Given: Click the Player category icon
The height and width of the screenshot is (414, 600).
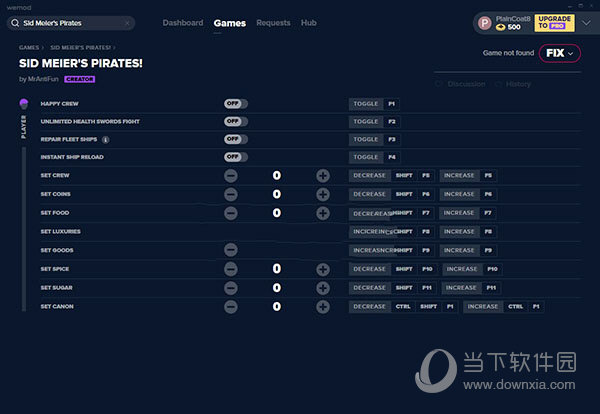Looking at the screenshot, I should (23, 104).
